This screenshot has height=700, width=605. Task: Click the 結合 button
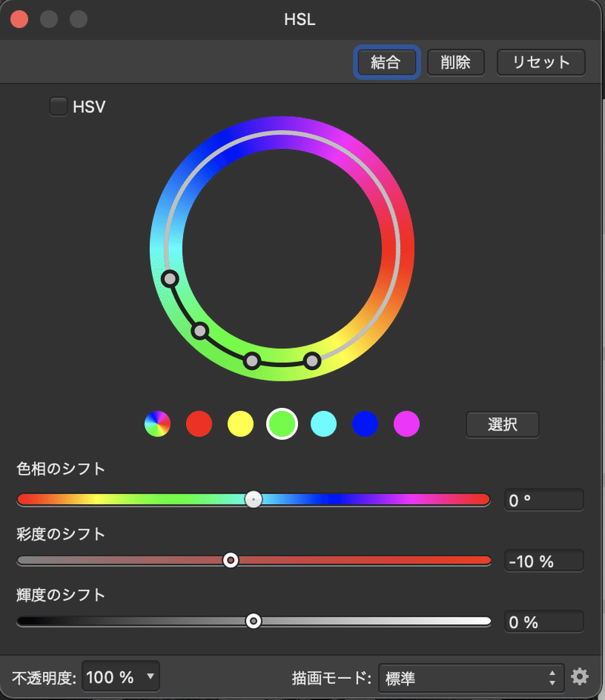tap(386, 63)
